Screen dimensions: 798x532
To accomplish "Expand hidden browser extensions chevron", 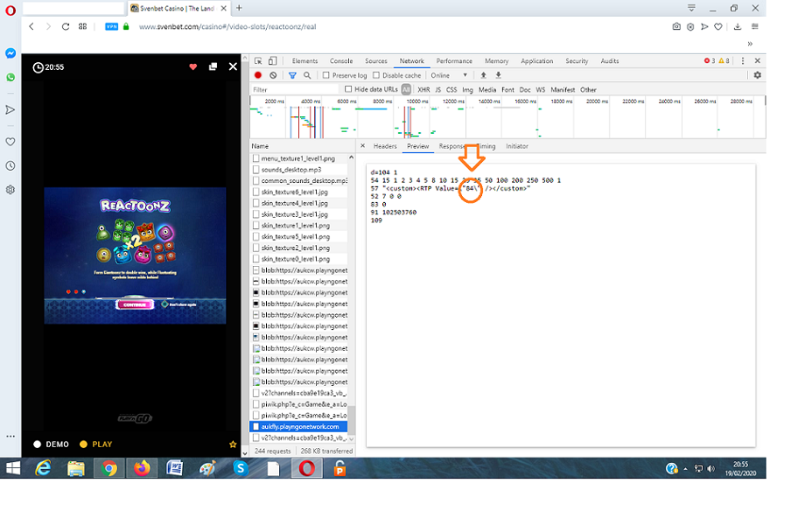I will click(750, 43).
